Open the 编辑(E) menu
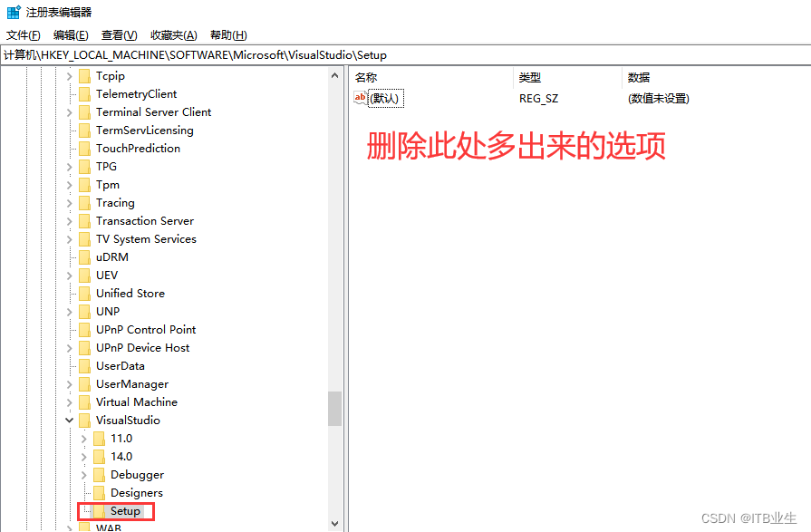The image size is (811, 532). pyautogui.click(x=71, y=35)
